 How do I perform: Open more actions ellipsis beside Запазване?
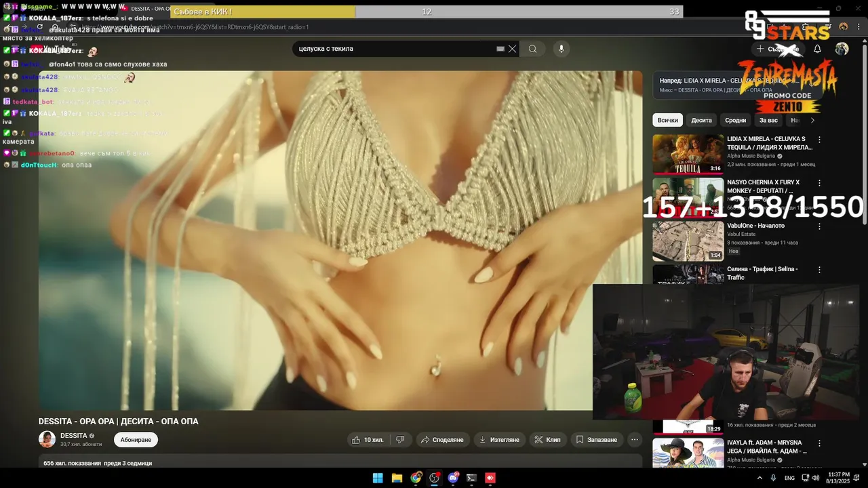tap(635, 440)
